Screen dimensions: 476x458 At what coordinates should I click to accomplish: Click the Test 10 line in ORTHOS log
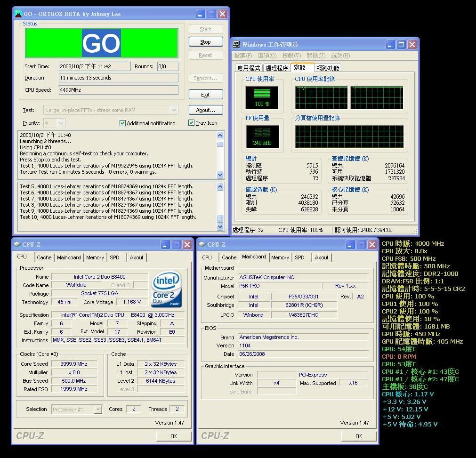(108, 217)
